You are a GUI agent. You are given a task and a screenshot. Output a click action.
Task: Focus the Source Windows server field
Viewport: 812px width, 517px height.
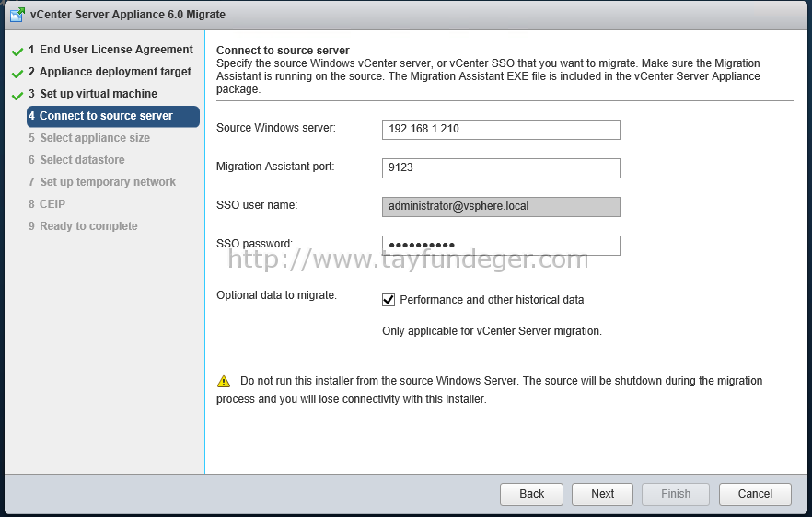501,130
